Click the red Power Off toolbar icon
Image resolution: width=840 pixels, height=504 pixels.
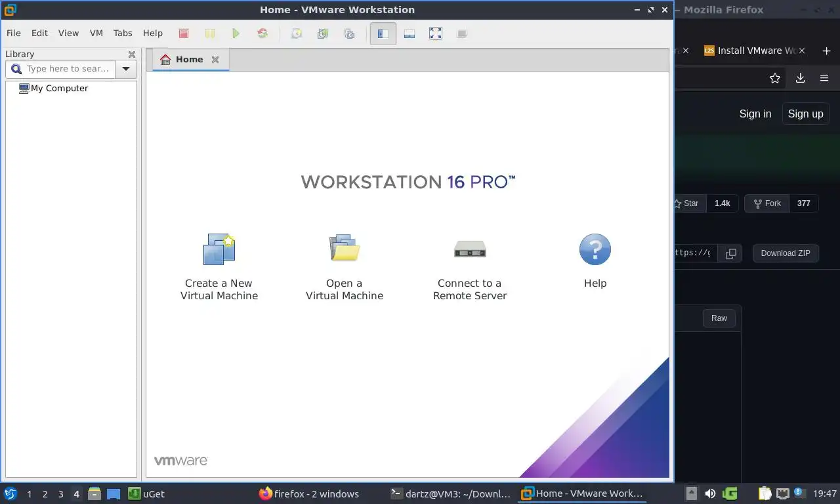coord(184,33)
